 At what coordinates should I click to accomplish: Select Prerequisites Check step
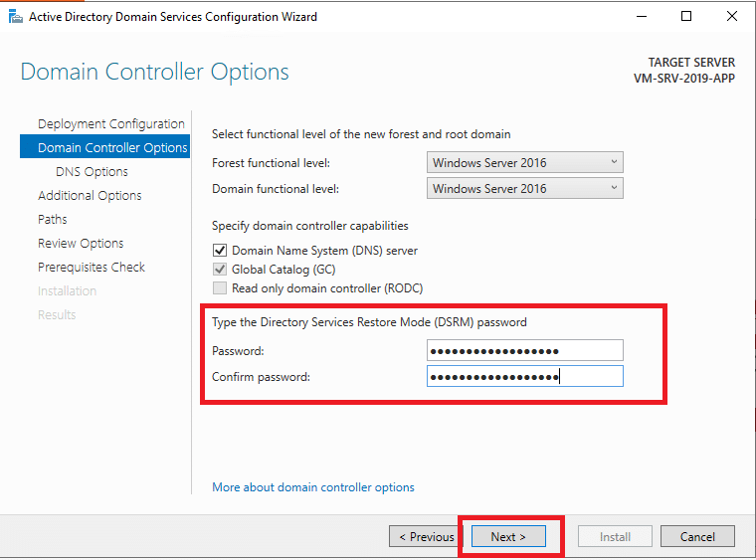pos(92,267)
